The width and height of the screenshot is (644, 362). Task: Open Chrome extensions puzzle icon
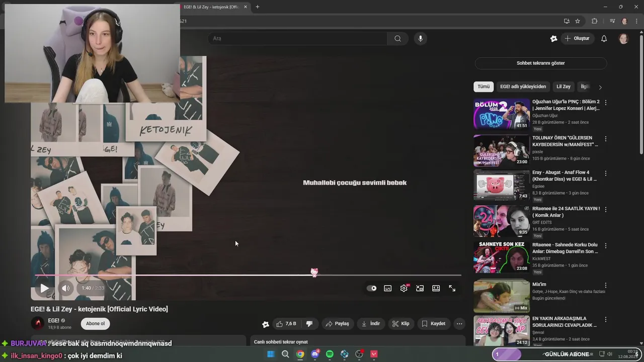tap(595, 21)
